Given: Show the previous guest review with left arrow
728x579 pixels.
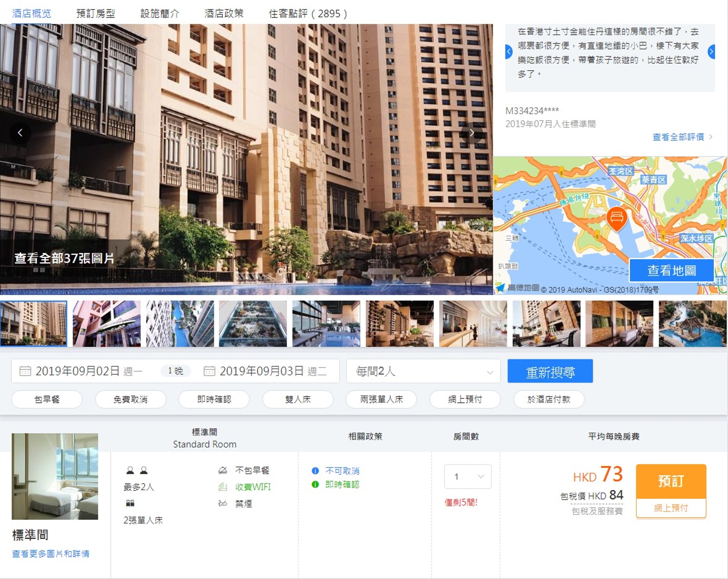Looking at the screenshot, I should pyautogui.click(x=509, y=51).
